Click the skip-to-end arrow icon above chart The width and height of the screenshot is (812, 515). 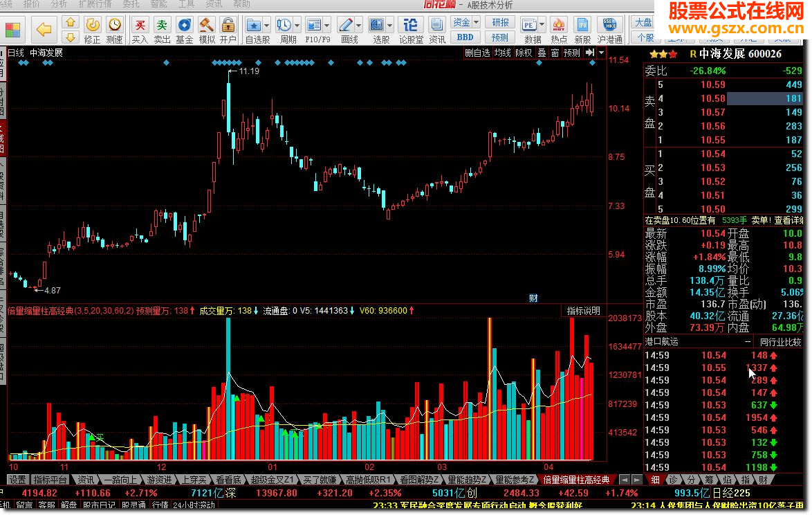[590, 53]
